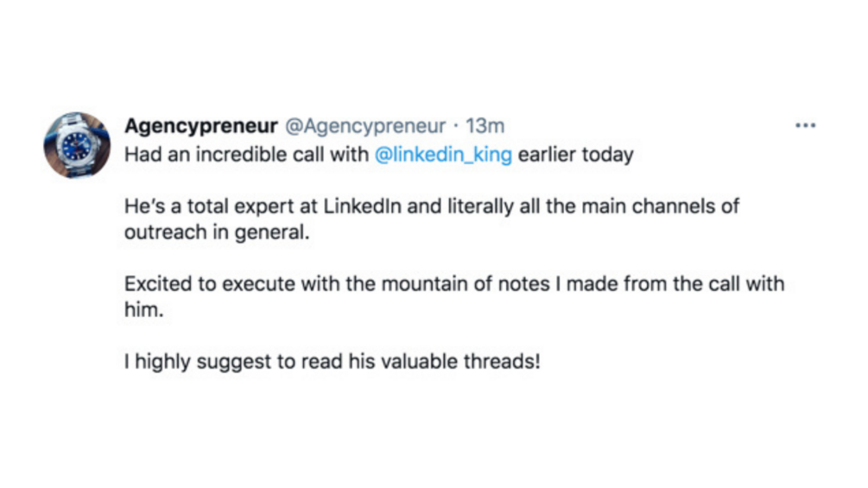This screenshot has width=868, height=488.
Task: Click the line "I highly suggest to read"
Action: tap(333, 361)
